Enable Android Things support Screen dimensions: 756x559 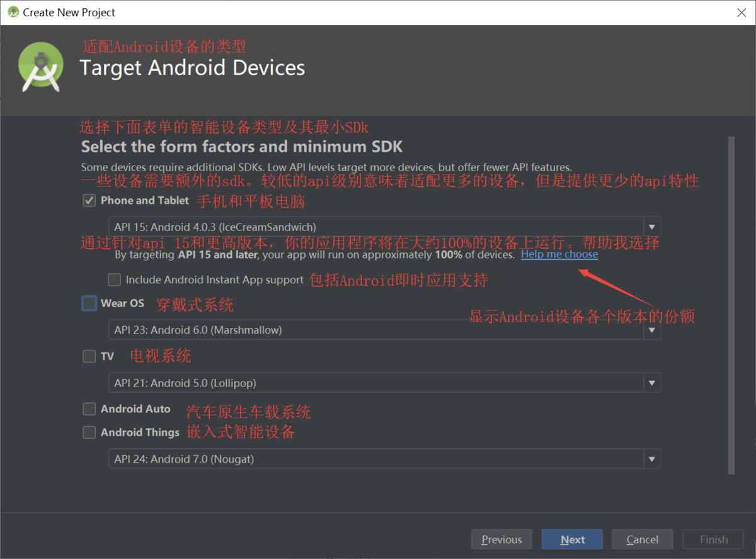point(88,432)
